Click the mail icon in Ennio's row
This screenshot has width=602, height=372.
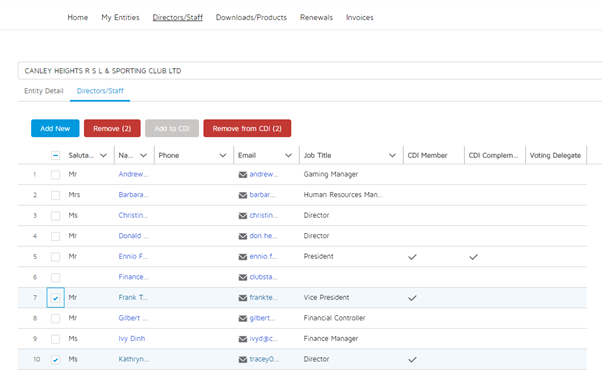coord(243,257)
